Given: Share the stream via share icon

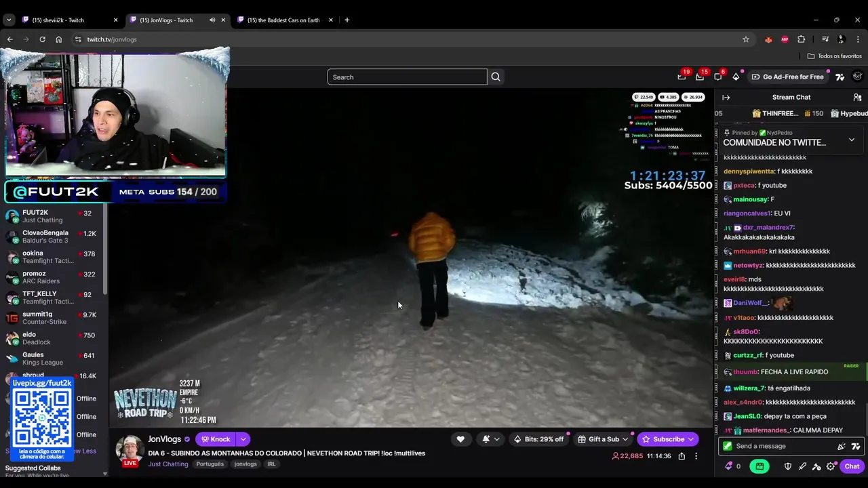Looking at the screenshot, I should click(x=682, y=456).
